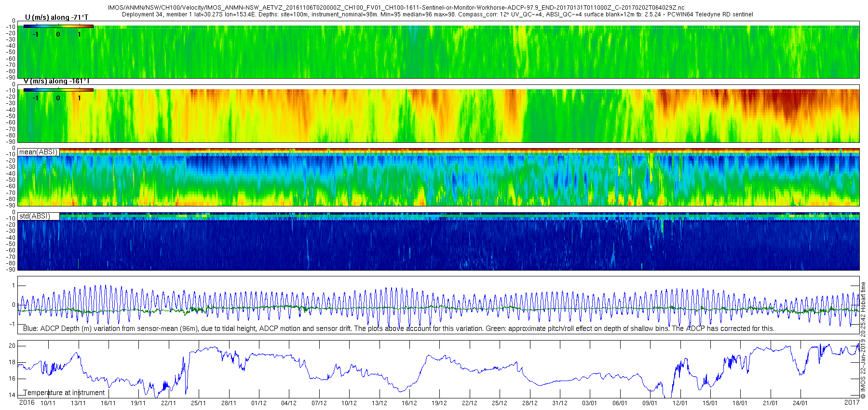The width and height of the screenshot is (868, 410).
Task: Click the 'V (m/s) along -161°T' title
Action: [x=56, y=81]
